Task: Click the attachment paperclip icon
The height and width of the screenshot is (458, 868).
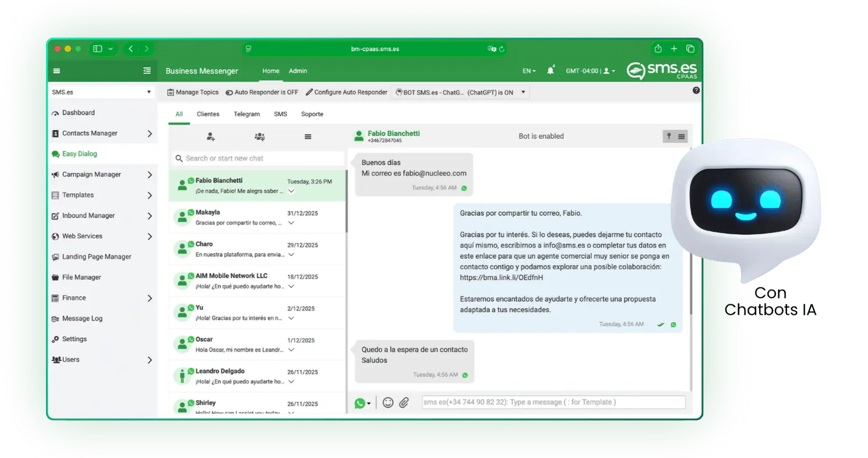Action: tap(404, 402)
